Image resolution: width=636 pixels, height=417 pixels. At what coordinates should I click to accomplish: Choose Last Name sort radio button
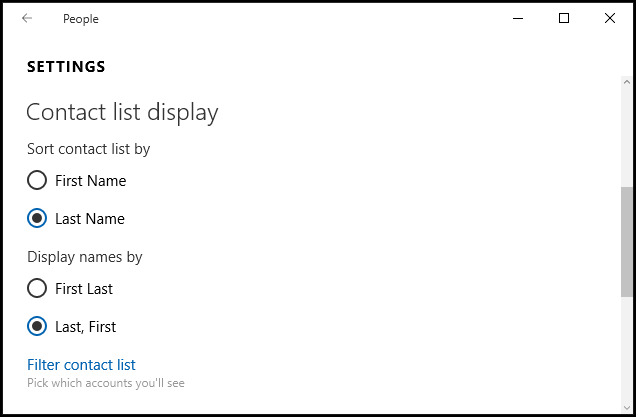(37, 219)
